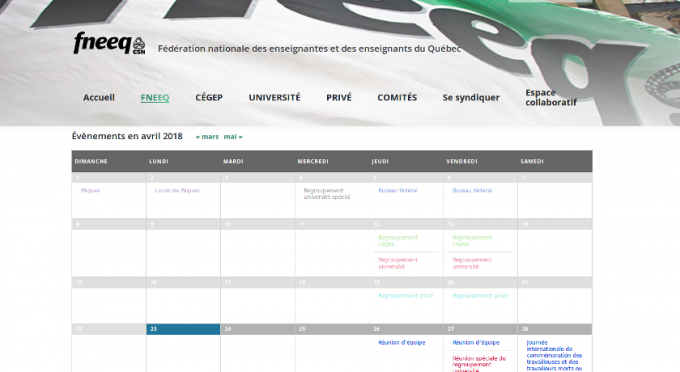Viewport: 680px width, 372px height.
Task: Select the highlighted day 23 cell
Action: tap(183, 329)
